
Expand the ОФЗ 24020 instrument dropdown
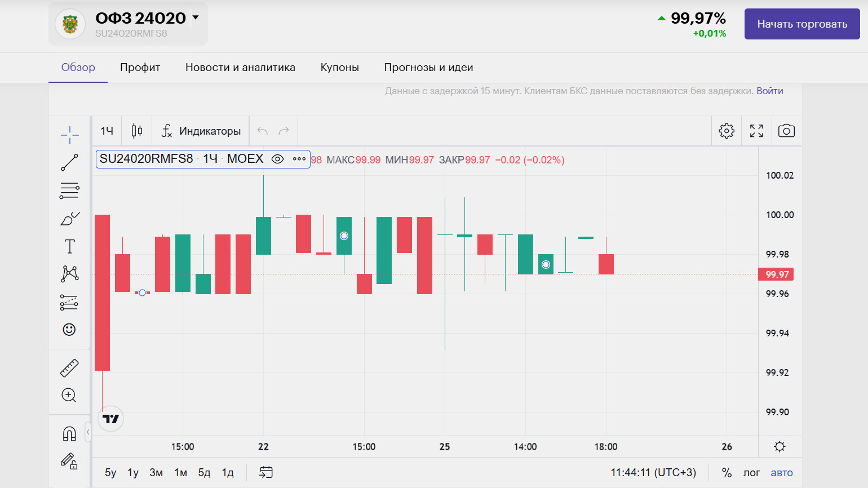(196, 17)
